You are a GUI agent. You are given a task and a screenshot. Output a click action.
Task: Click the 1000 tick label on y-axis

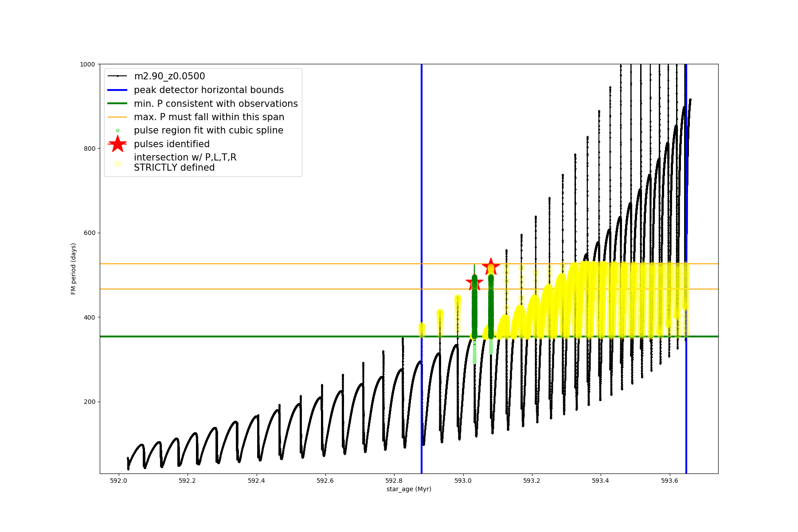[87, 64]
